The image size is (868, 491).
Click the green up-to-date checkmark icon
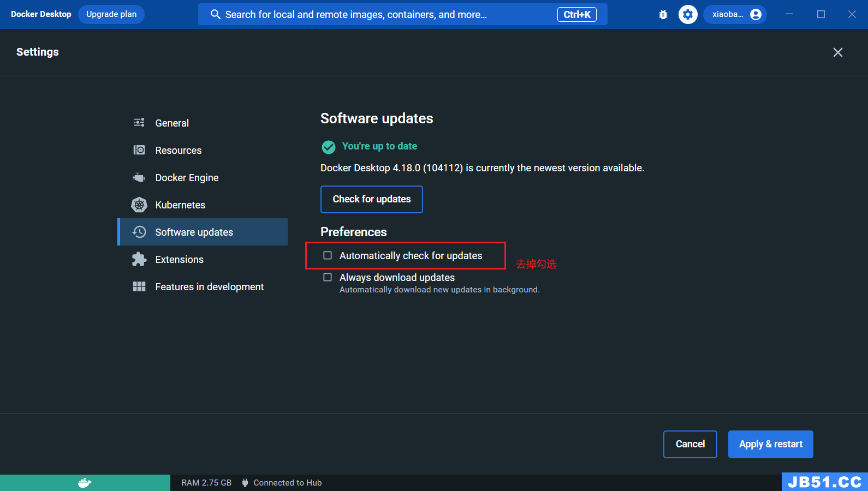click(x=329, y=147)
